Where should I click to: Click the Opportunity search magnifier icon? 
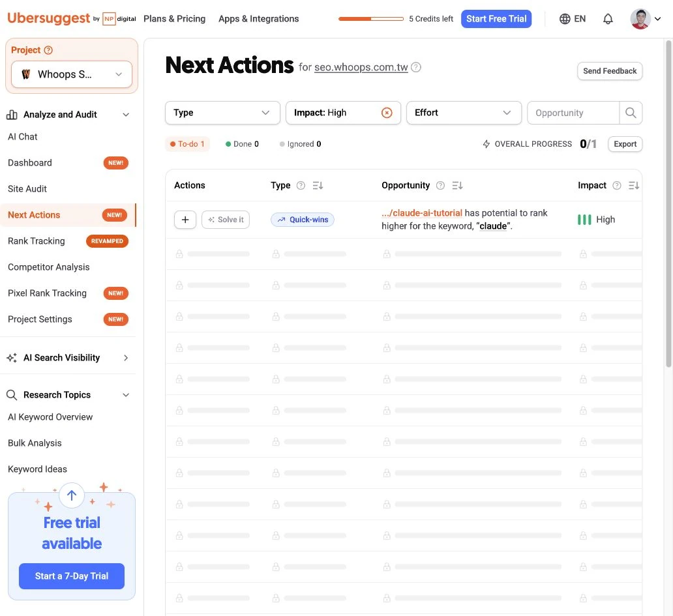(x=631, y=113)
